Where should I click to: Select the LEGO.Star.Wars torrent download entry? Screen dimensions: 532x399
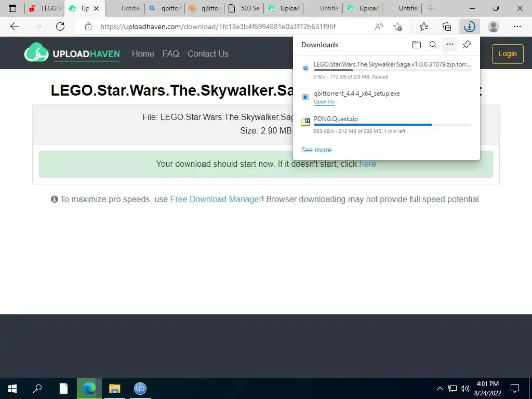[x=387, y=70]
